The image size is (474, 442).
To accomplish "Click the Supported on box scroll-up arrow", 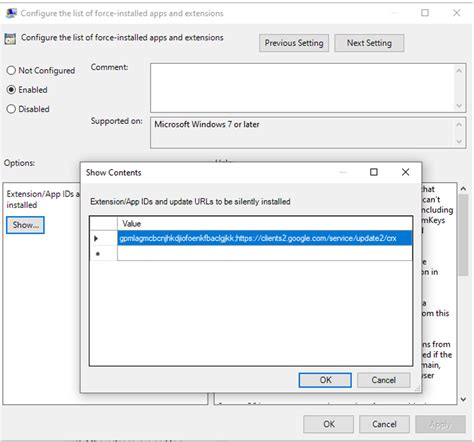I will pos(459,124).
